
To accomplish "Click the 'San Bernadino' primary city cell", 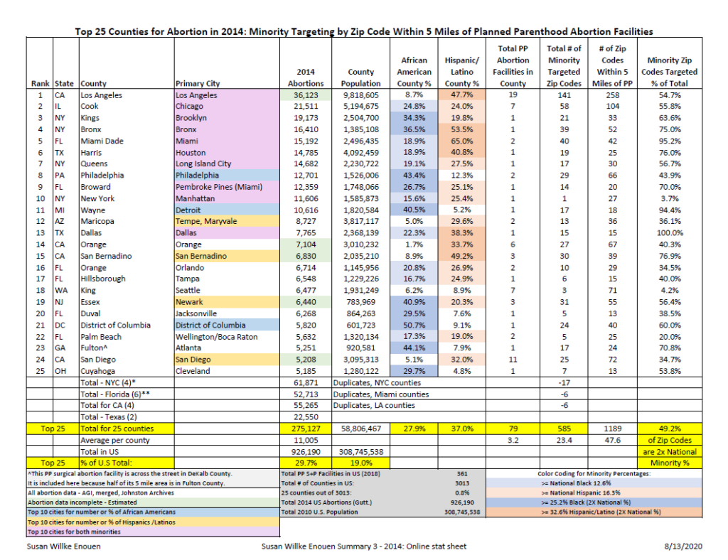I will (227, 256).
